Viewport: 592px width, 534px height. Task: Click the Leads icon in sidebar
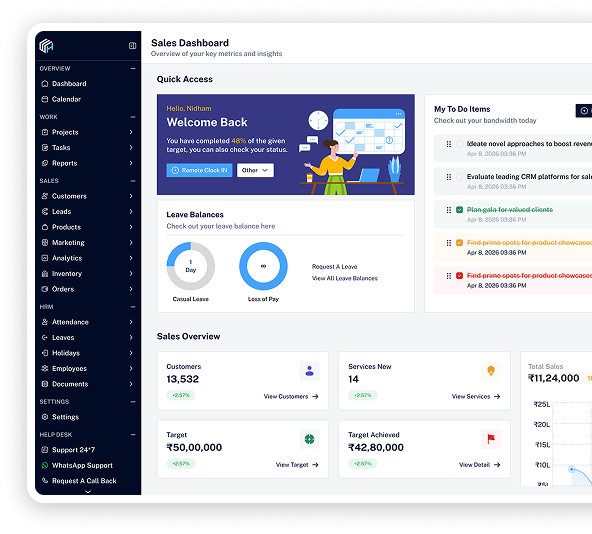pos(45,211)
